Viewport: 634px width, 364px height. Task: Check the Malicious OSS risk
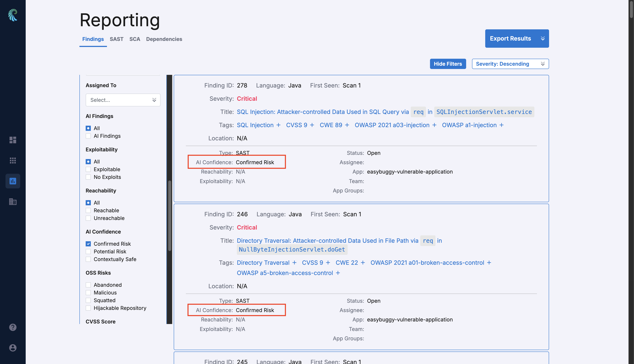coord(88,293)
